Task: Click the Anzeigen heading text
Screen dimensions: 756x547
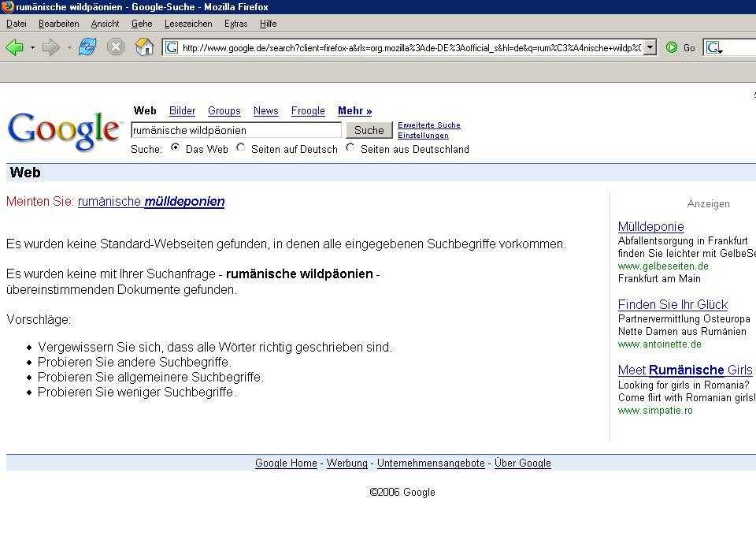Action: 708,204
